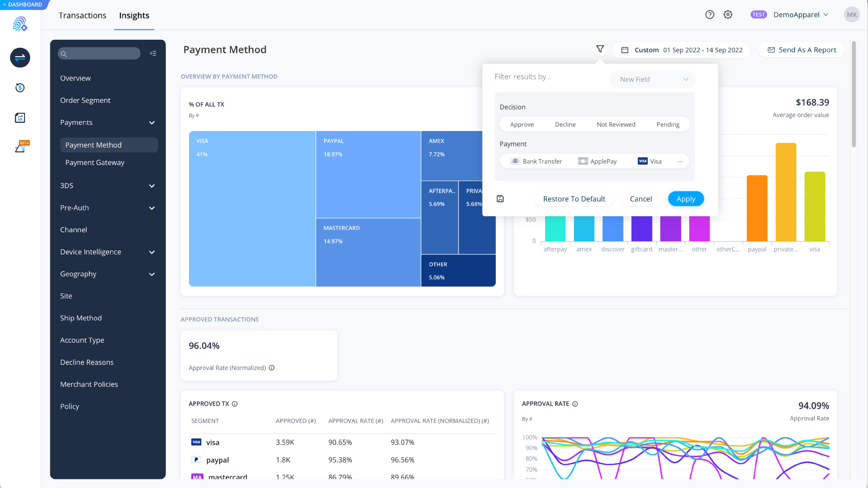Open the New Field dropdown

[x=652, y=79]
